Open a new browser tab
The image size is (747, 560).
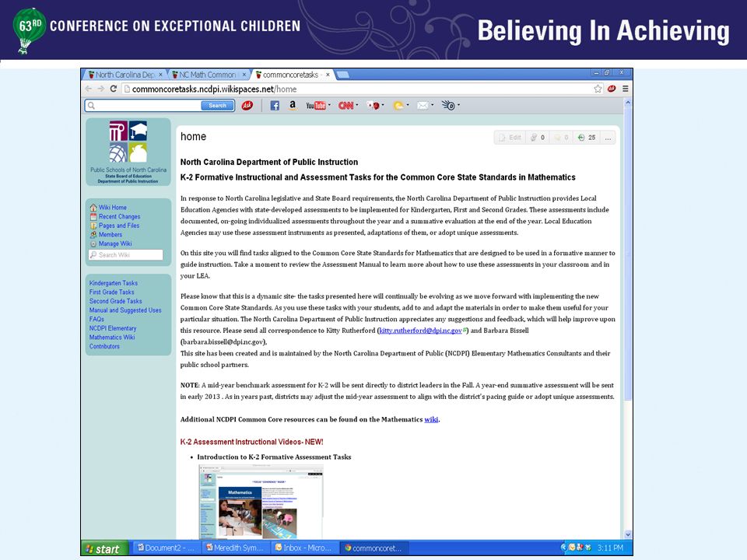pyautogui.click(x=342, y=75)
